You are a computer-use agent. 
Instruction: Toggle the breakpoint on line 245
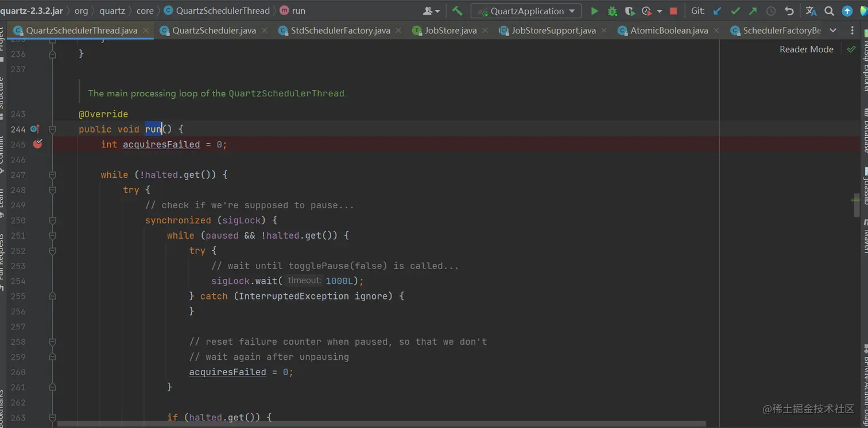point(37,144)
